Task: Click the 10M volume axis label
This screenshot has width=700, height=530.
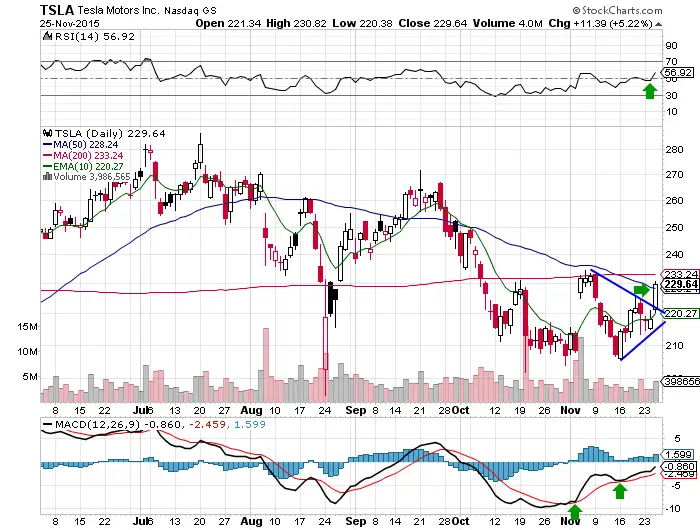Action: 28,352
